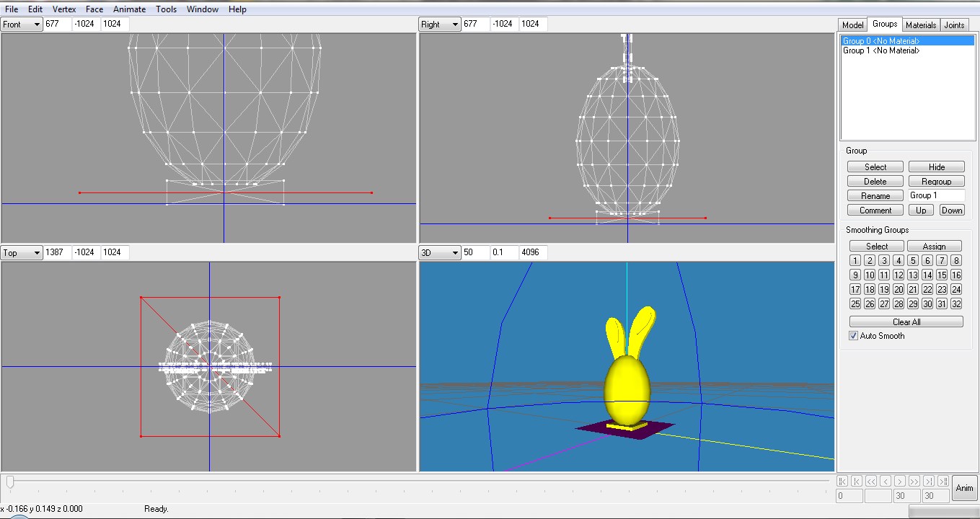The image size is (980, 519).
Task: Toggle smoothing group 5
Action: pyautogui.click(x=913, y=260)
